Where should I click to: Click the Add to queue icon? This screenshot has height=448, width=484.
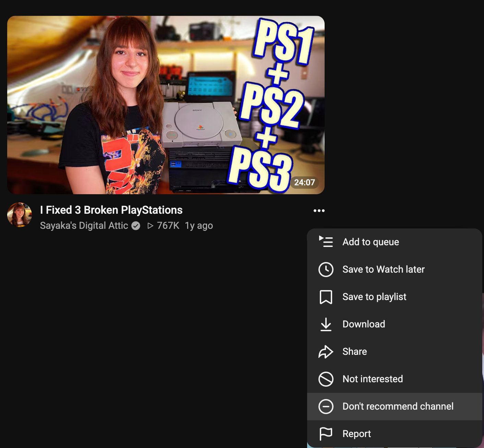pos(326,242)
